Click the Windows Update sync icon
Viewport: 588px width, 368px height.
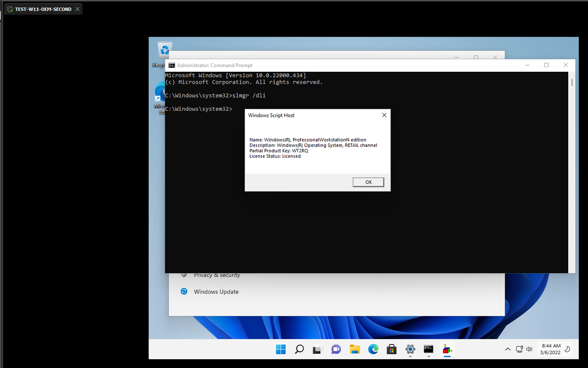coord(184,291)
